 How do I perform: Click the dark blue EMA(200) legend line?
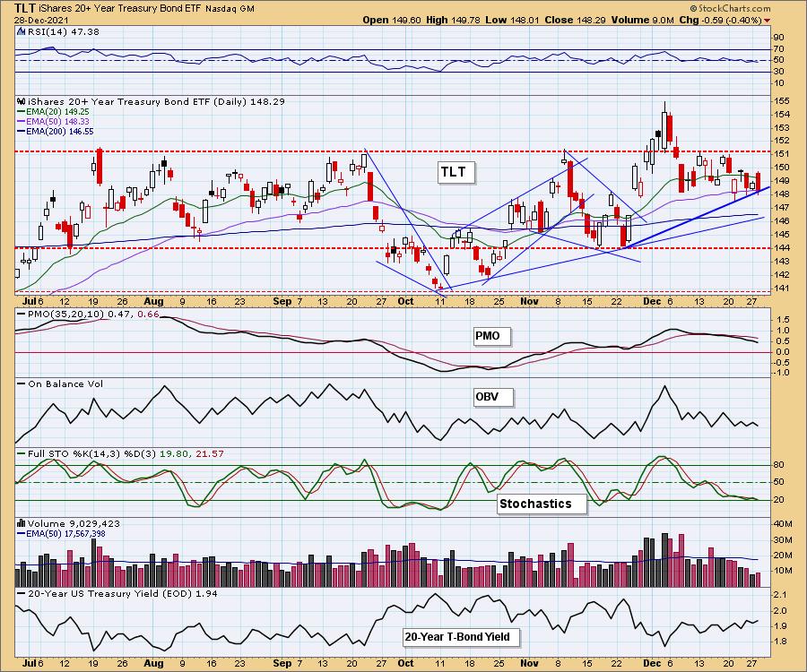click(22, 132)
